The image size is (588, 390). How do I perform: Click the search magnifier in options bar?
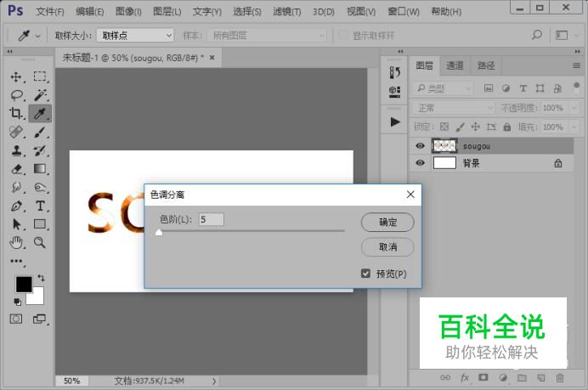pyautogui.click(x=537, y=35)
